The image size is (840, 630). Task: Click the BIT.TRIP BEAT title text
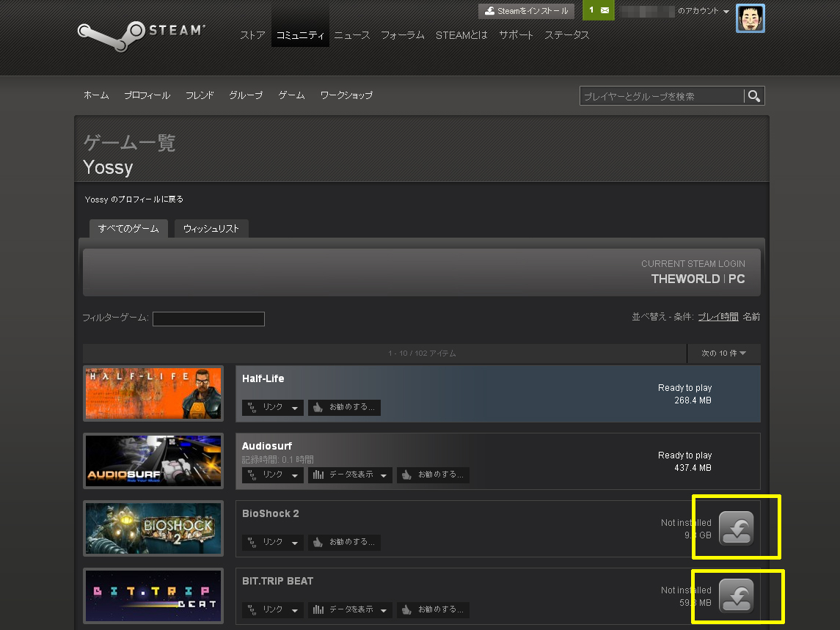(277, 581)
